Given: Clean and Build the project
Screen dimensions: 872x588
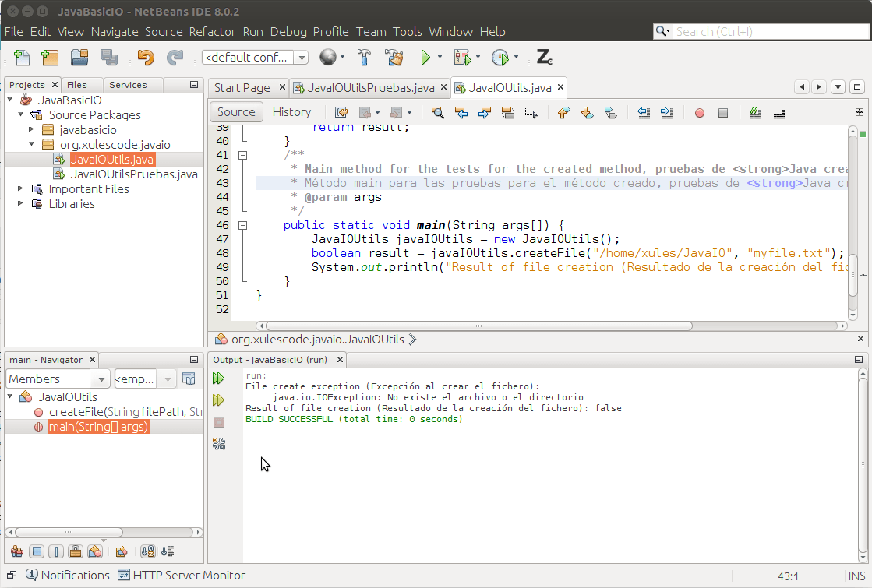Looking at the screenshot, I should click(x=394, y=57).
